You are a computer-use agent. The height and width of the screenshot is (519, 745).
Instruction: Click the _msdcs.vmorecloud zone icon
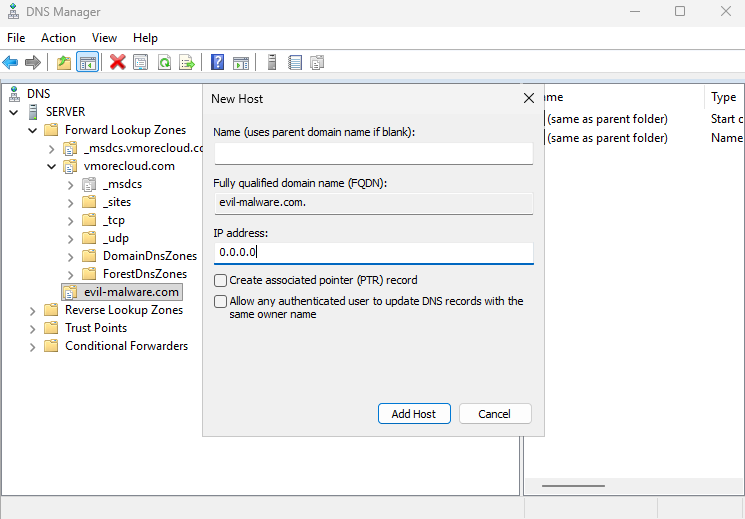pyautogui.click(x=70, y=148)
